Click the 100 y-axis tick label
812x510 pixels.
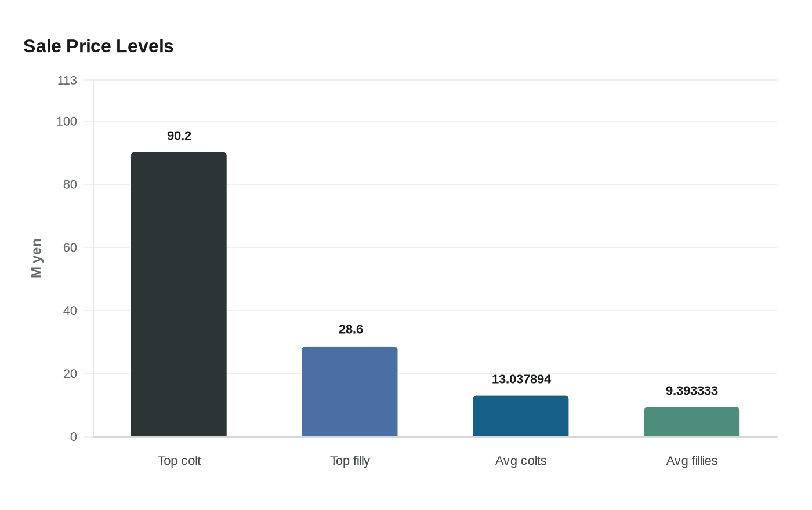[67, 121]
